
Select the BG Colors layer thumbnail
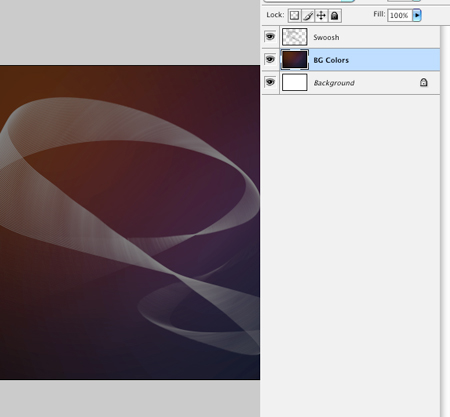click(295, 59)
